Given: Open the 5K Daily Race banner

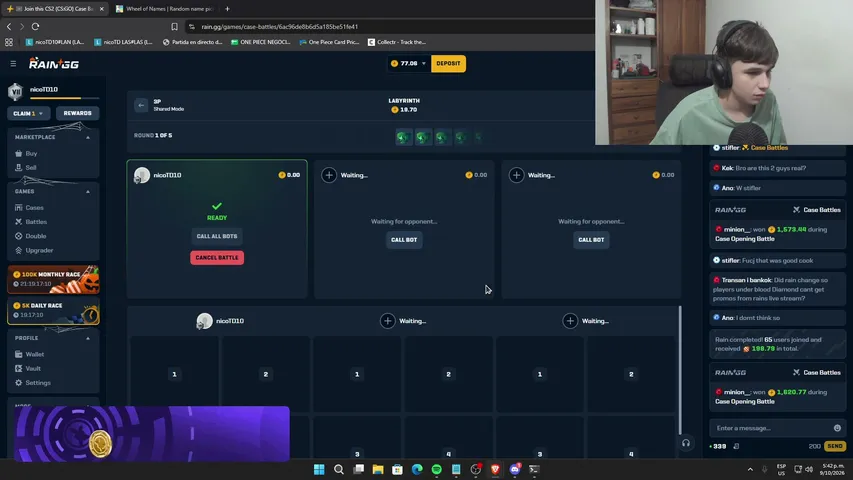Looking at the screenshot, I should pos(53,310).
